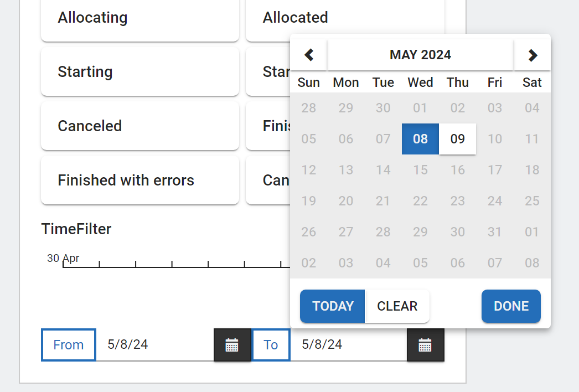Click the To label button
Image resolution: width=579 pixels, height=392 pixels.
pyautogui.click(x=271, y=345)
